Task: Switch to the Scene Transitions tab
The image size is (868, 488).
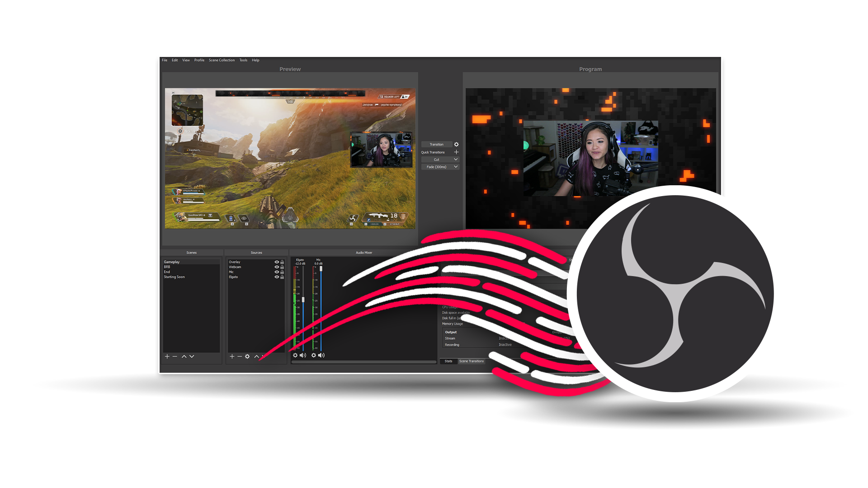Action: coord(472,361)
